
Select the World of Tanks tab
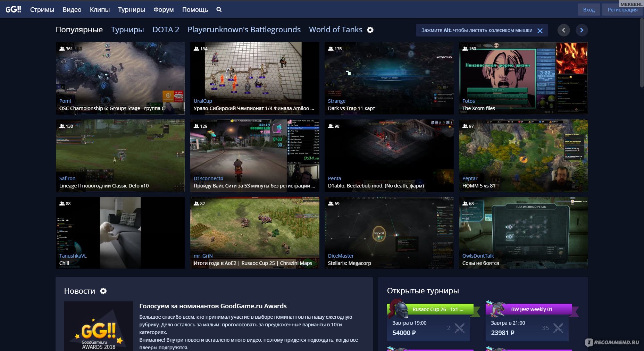pyautogui.click(x=336, y=30)
